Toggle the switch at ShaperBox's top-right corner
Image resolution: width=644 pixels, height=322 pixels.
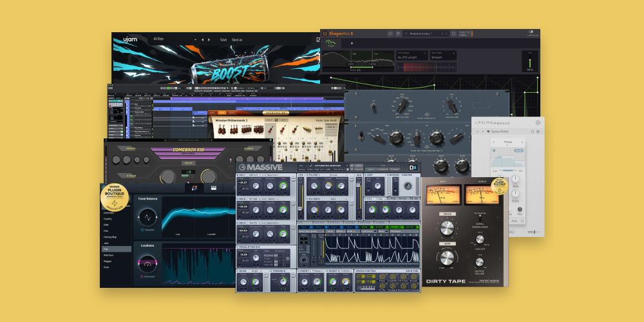[x=531, y=32]
